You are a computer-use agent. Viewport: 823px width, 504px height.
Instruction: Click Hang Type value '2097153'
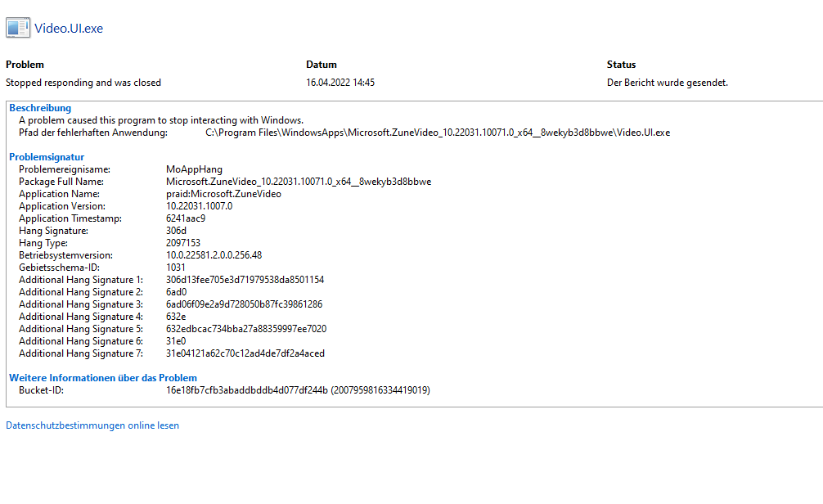[183, 243]
